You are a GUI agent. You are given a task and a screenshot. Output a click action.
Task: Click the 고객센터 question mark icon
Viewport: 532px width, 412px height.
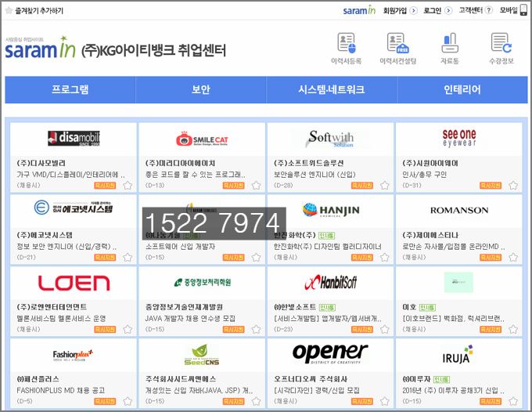[488, 10]
